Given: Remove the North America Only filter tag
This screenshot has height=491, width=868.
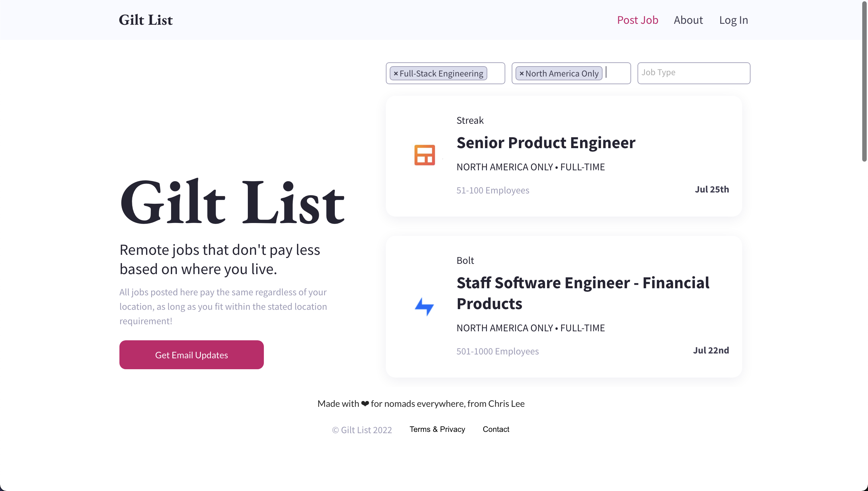Looking at the screenshot, I should coord(522,74).
